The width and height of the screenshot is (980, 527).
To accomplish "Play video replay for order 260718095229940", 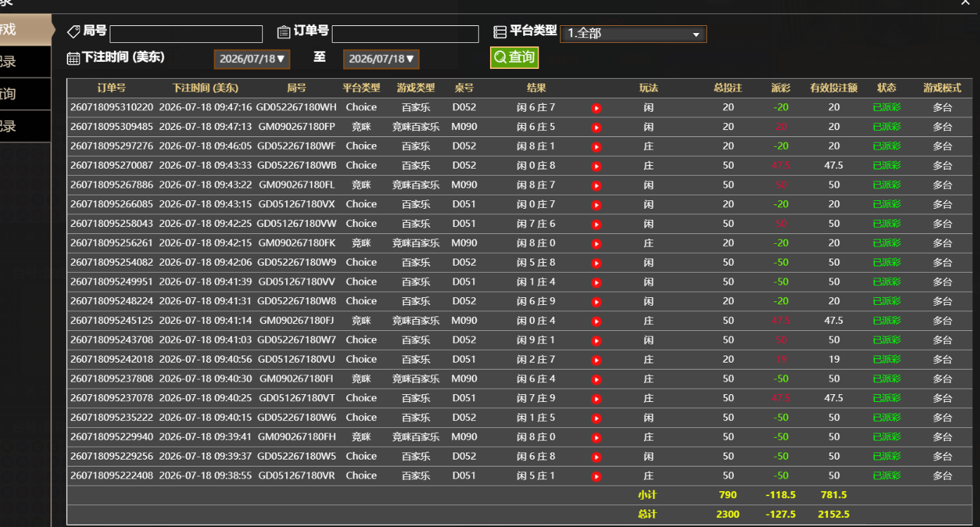I will tap(596, 437).
